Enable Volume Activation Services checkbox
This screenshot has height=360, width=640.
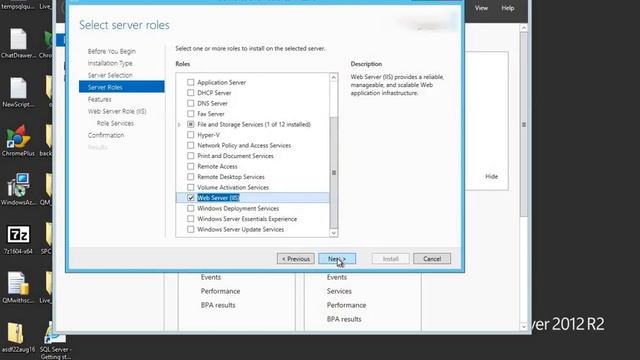(191, 187)
